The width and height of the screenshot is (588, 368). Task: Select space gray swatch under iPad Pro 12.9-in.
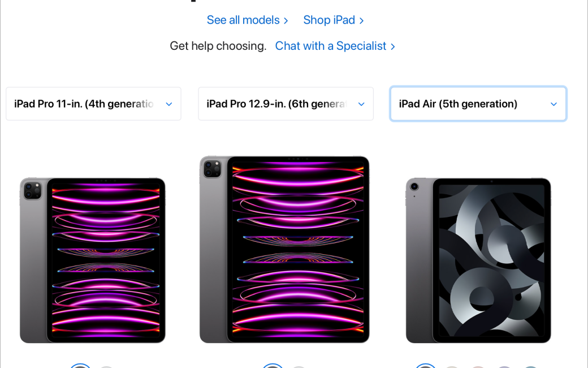click(273, 366)
